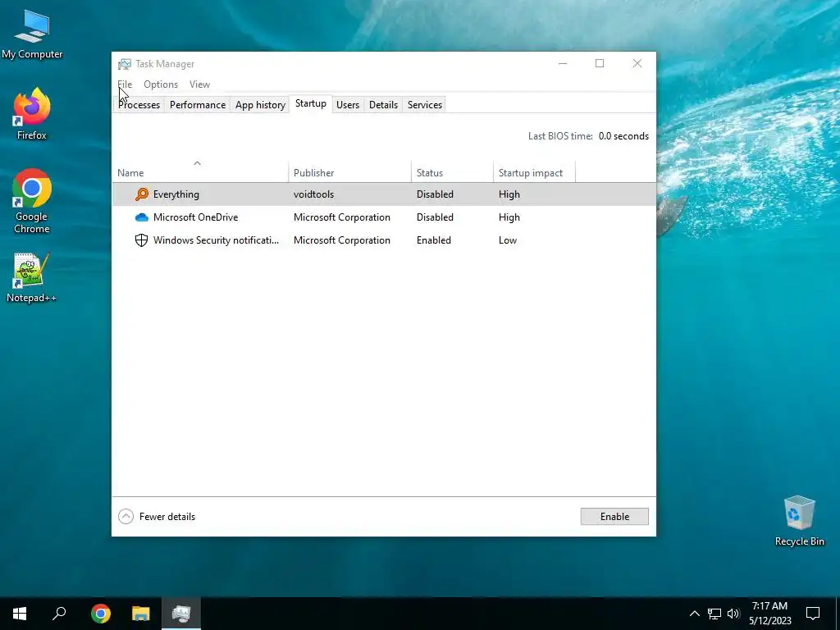Sort by the Name column header
The width and height of the screenshot is (840, 630).
[200, 172]
